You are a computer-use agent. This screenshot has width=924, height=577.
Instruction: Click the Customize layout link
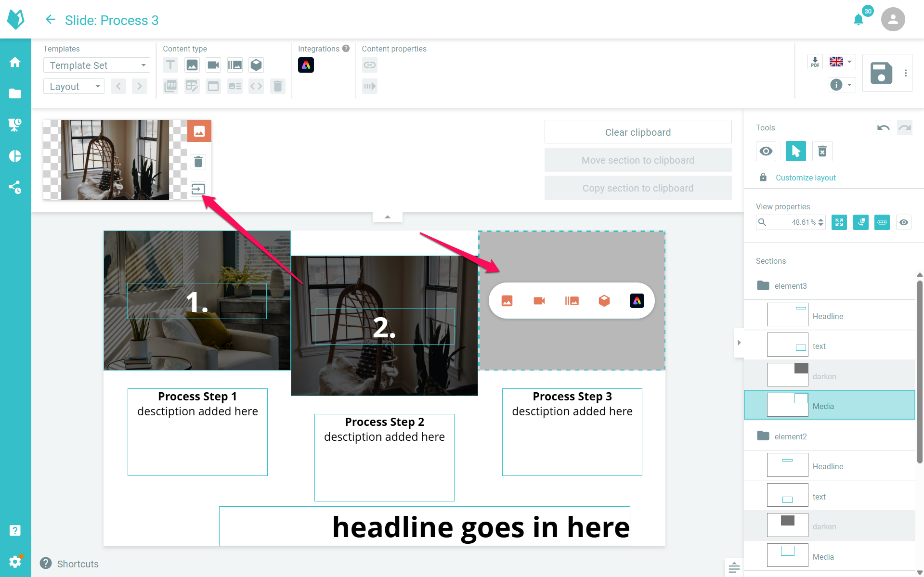tap(806, 178)
